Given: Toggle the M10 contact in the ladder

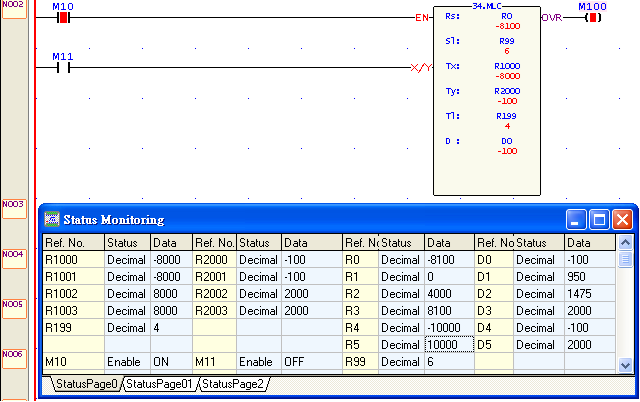Looking at the screenshot, I should (63, 18).
